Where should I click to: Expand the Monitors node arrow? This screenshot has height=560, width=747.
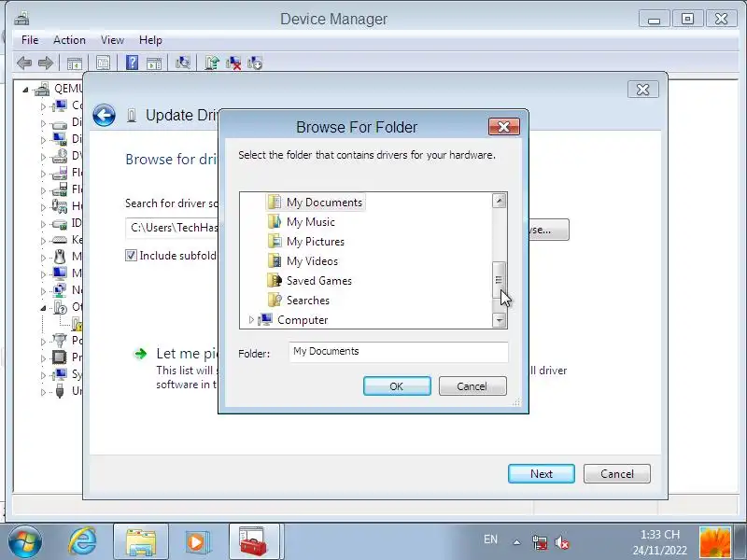[x=43, y=274]
